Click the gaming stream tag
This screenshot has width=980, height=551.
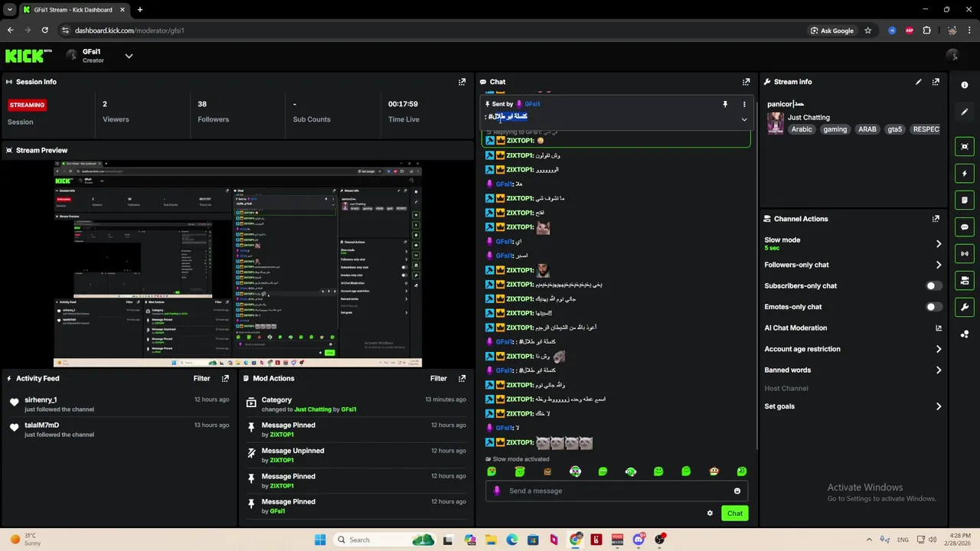click(x=835, y=129)
